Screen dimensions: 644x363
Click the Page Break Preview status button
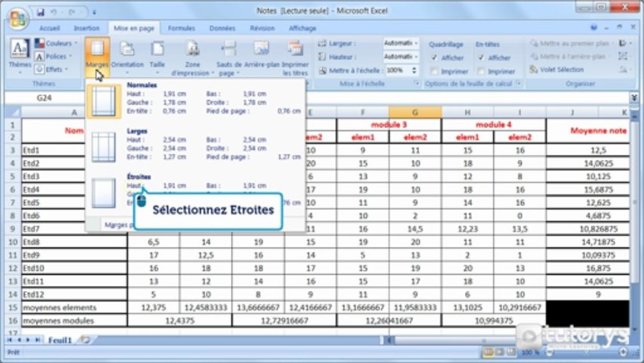click(x=510, y=352)
